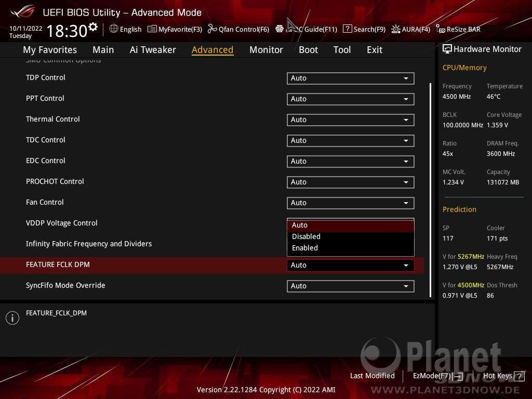Open the Ai Tweaker tab
Screen dimensions: 532x399
coord(153,50)
